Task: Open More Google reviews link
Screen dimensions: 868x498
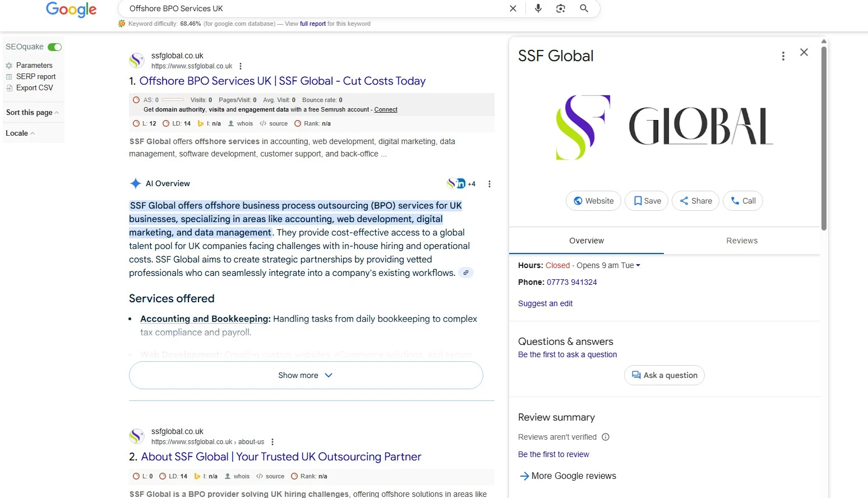Action: click(567, 476)
